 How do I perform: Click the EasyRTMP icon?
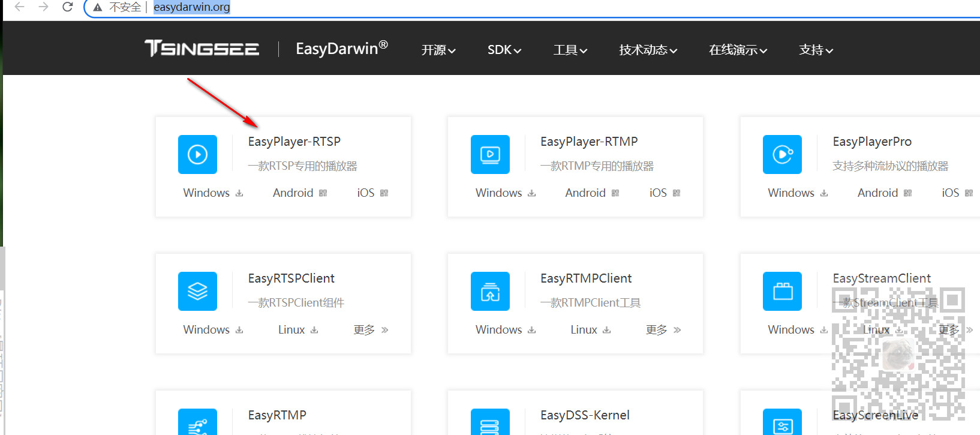pyautogui.click(x=197, y=422)
